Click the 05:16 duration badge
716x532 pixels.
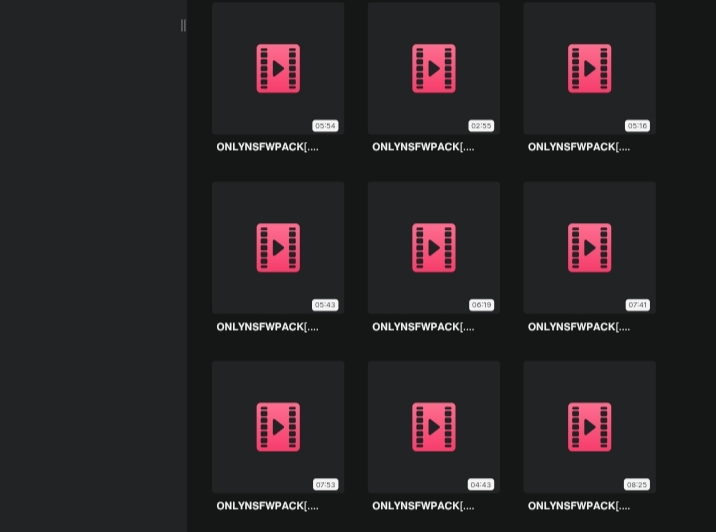click(637, 126)
